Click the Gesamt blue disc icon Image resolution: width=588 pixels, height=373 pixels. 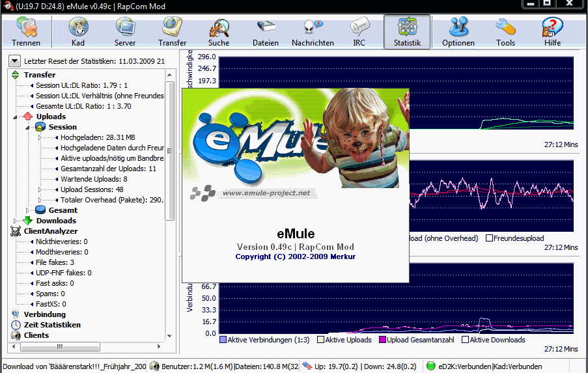tap(40, 210)
